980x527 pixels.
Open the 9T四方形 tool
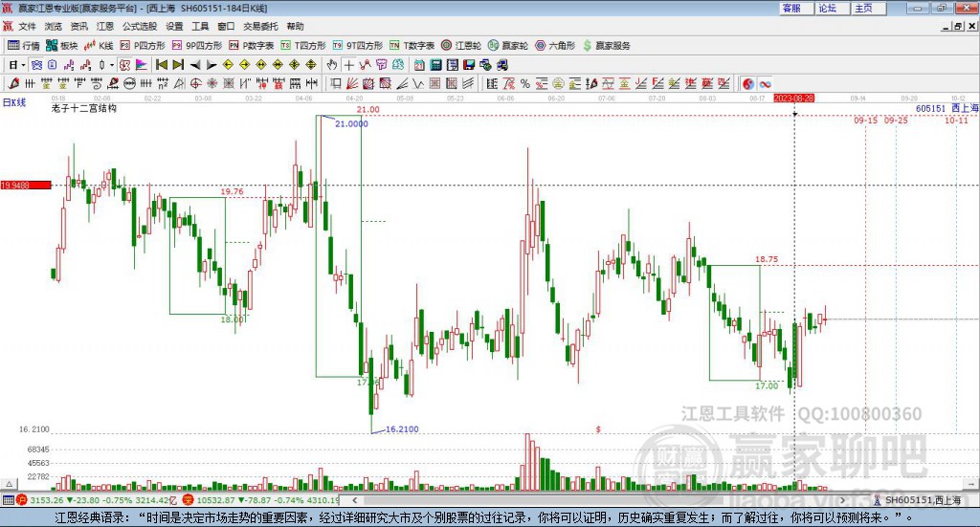(x=358, y=46)
